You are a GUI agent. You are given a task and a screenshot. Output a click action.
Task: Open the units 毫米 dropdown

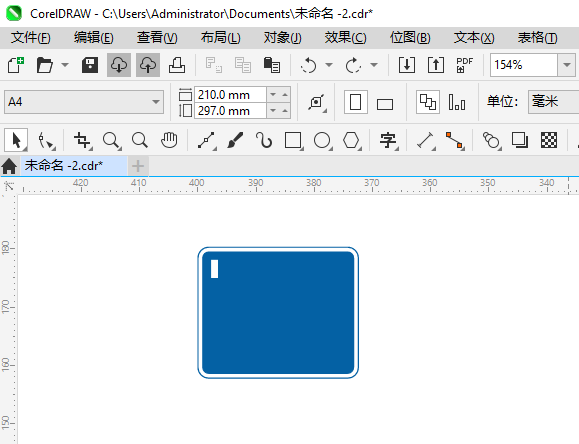pyautogui.click(x=553, y=102)
